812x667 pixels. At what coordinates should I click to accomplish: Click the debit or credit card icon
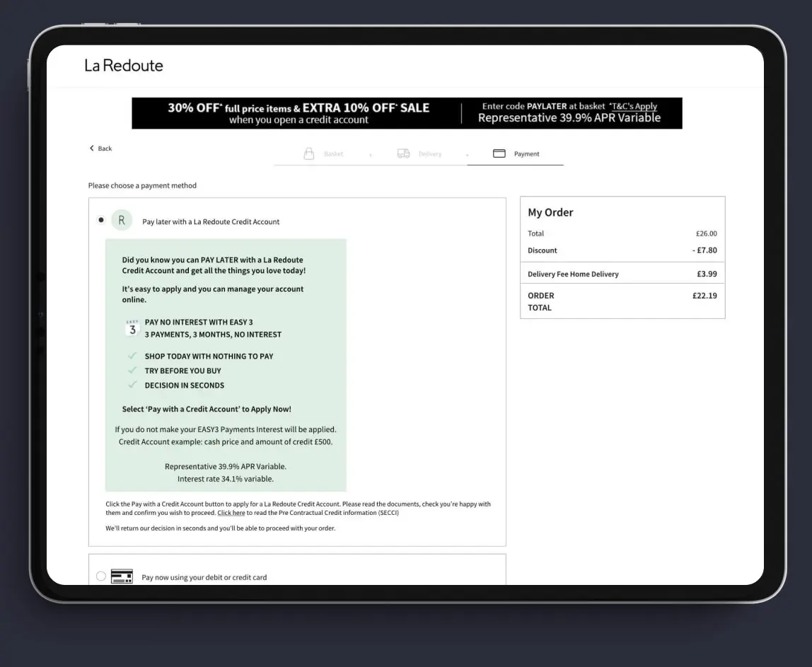(122, 576)
